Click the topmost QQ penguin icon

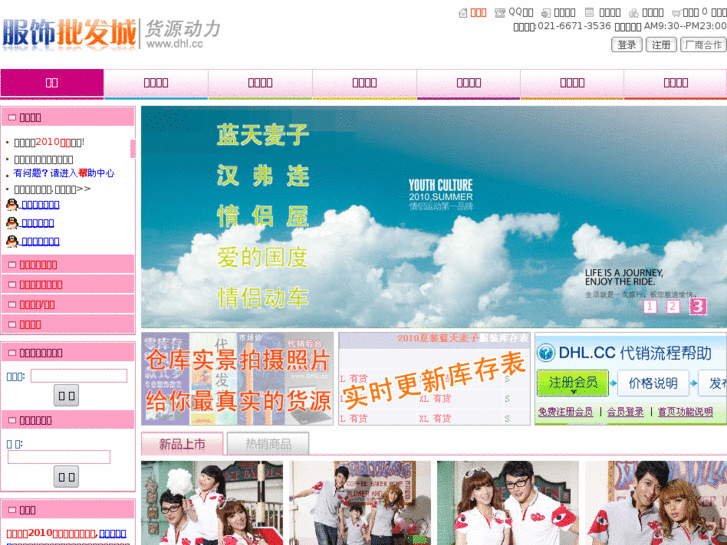point(12,205)
